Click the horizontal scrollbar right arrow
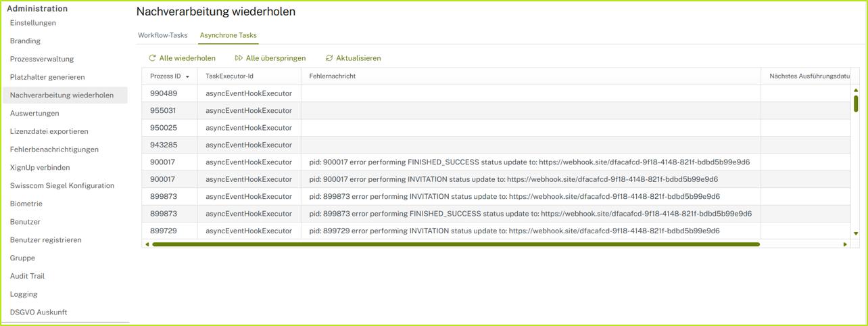This screenshot has width=868, height=326. pyautogui.click(x=844, y=244)
